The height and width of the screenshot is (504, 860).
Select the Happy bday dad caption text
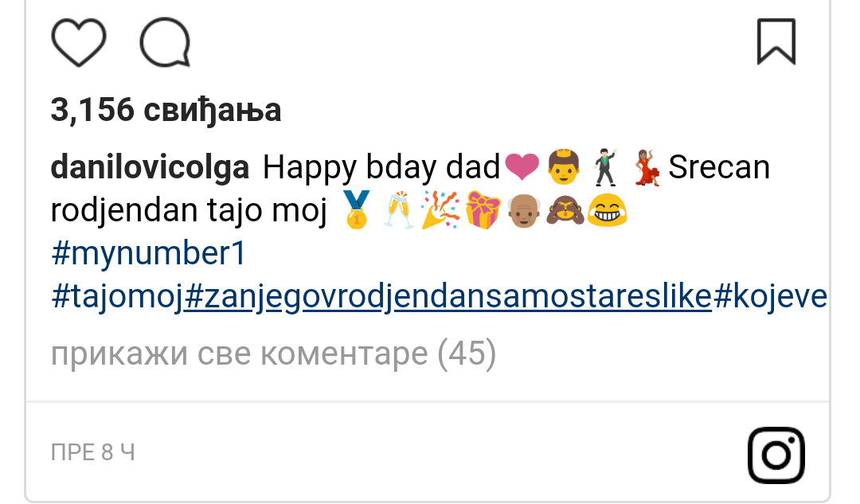click(x=381, y=166)
